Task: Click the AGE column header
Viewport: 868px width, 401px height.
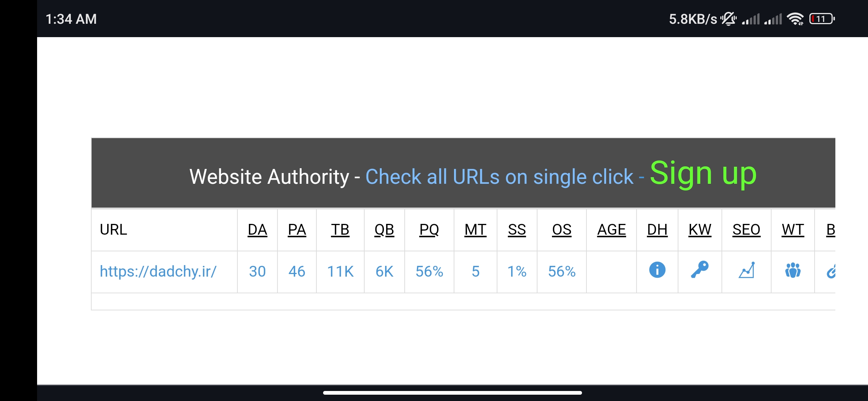Action: pyautogui.click(x=611, y=230)
